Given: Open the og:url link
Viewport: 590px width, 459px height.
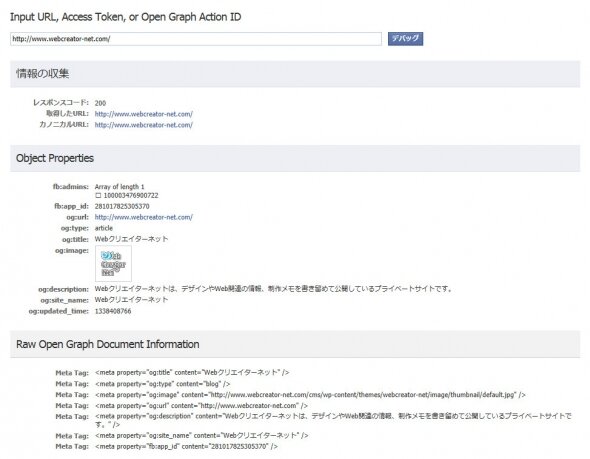Looking at the screenshot, I should coord(143,217).
